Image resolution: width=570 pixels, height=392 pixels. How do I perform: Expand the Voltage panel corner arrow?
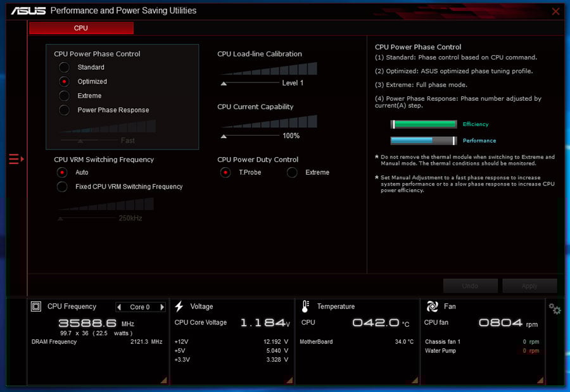pyautogui.click(x=289, y=380)
